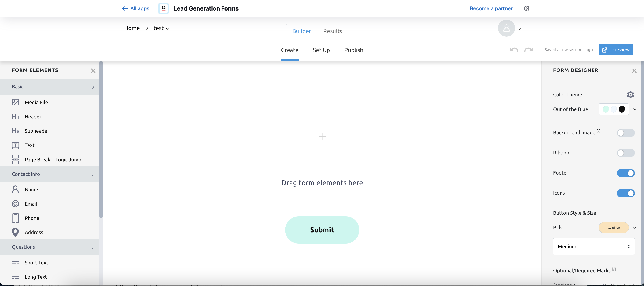Disable the Footer toggle
644x286 pixels.
pos(625,173)
